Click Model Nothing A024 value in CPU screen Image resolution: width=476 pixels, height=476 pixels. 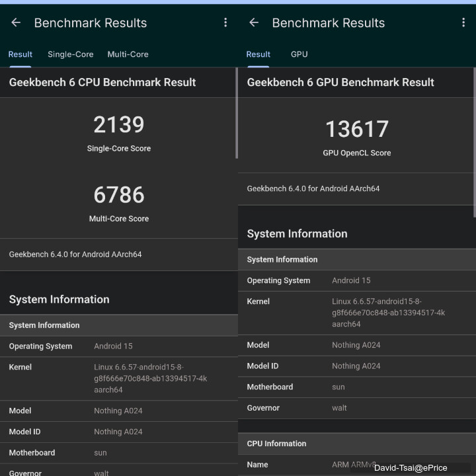point(118,411)
